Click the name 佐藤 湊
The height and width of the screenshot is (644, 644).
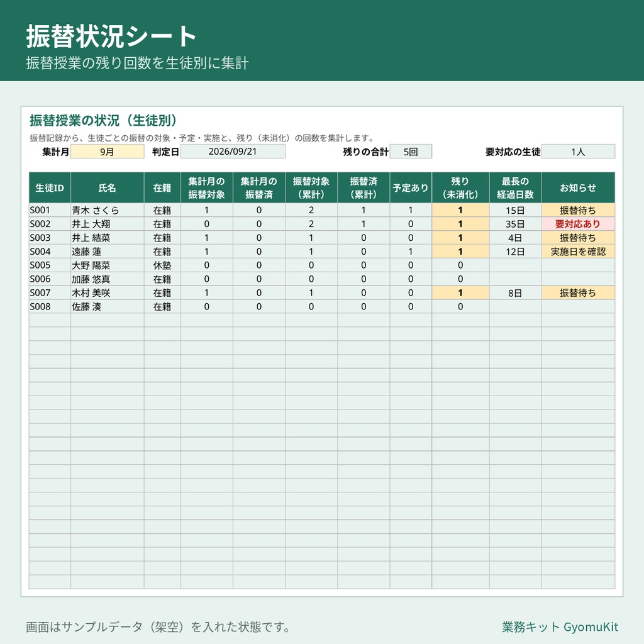tap(86, 306)
